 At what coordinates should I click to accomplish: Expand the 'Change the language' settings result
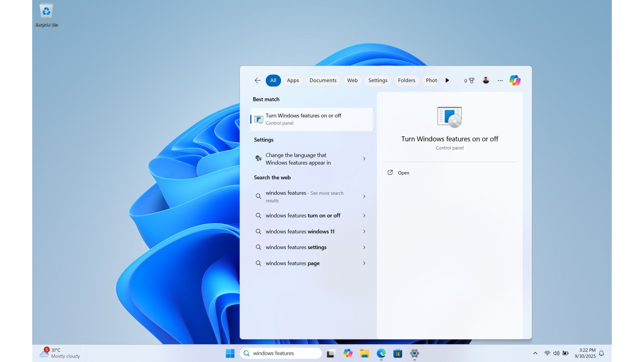[x=364, y=159]
